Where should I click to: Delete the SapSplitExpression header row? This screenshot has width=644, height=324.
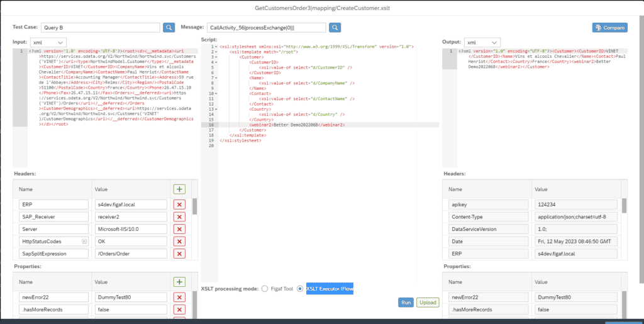(x=179, y=254)
